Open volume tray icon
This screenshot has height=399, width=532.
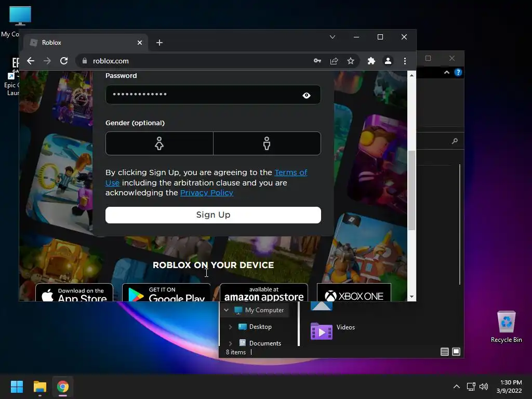coord(484,387)
